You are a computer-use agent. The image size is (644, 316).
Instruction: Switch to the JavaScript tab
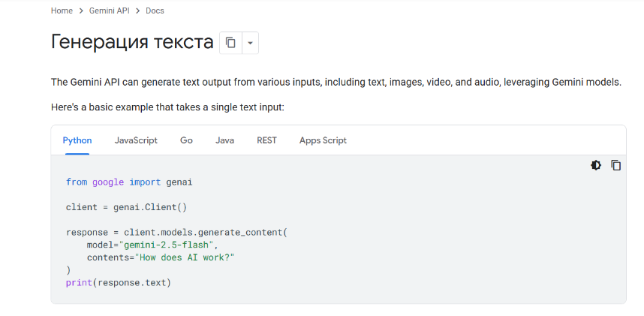point(136,140)
